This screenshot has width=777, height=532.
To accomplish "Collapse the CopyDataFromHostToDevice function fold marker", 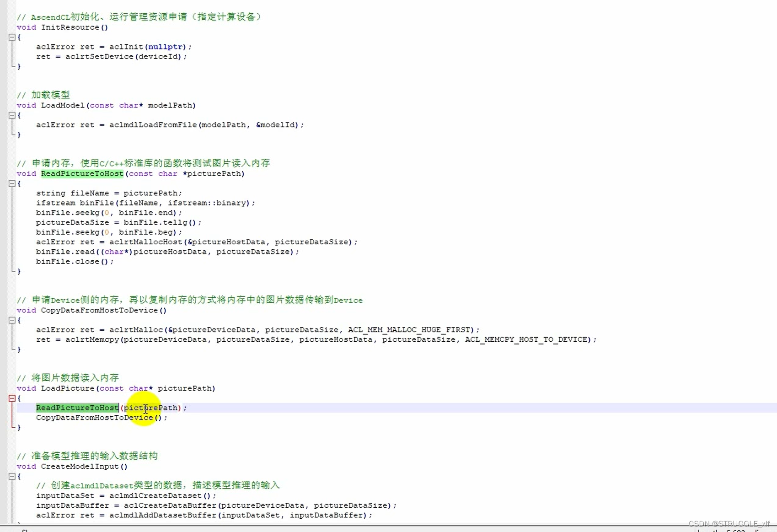I will (12, 320).
